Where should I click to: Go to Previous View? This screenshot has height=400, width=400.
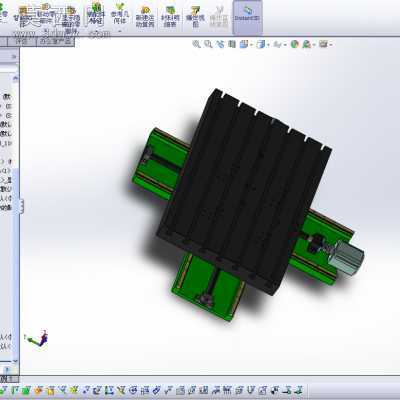220,44
